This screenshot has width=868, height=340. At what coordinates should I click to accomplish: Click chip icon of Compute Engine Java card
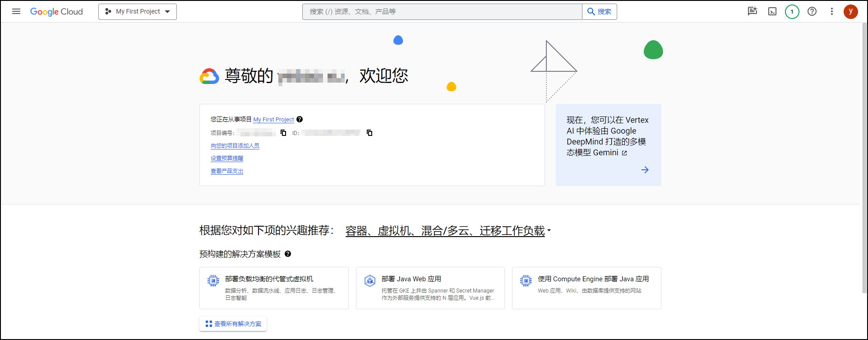pyautogui.click(x=526, y=281)
